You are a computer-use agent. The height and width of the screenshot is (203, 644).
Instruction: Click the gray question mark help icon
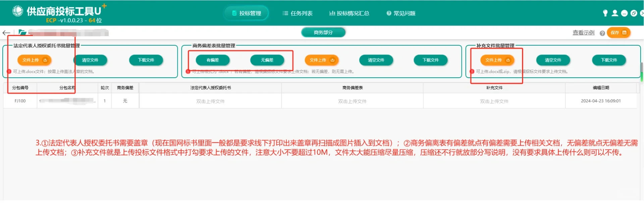click(602, 33)
